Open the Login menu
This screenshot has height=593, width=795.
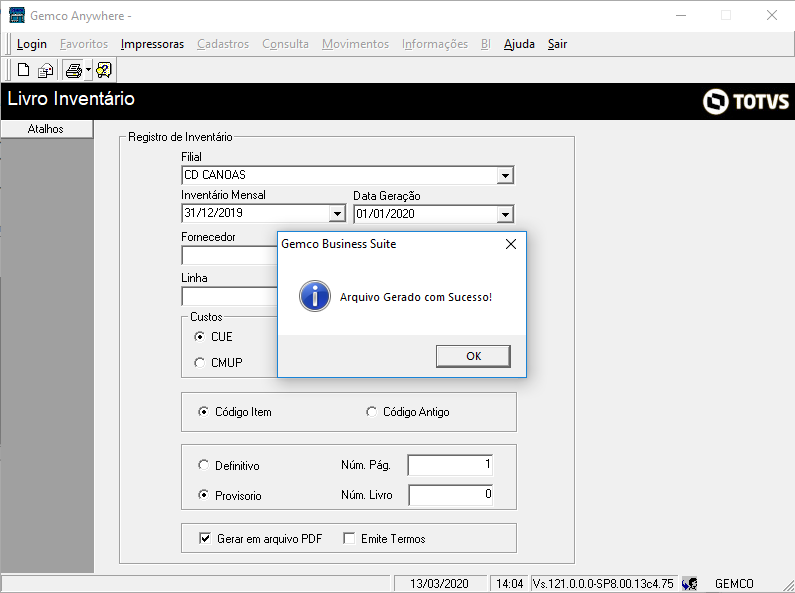(32, 44)
